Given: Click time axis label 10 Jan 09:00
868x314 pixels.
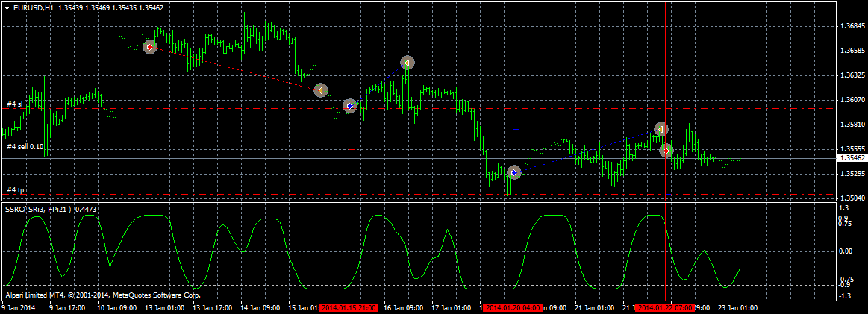Looking at the screenshot, I should (x=118, y=307).
